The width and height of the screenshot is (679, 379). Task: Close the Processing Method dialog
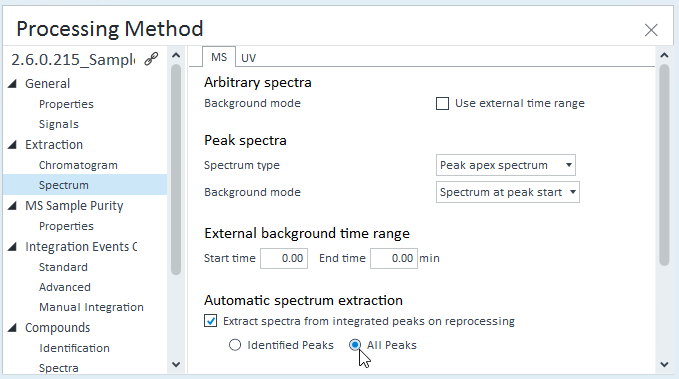[651, 30]
